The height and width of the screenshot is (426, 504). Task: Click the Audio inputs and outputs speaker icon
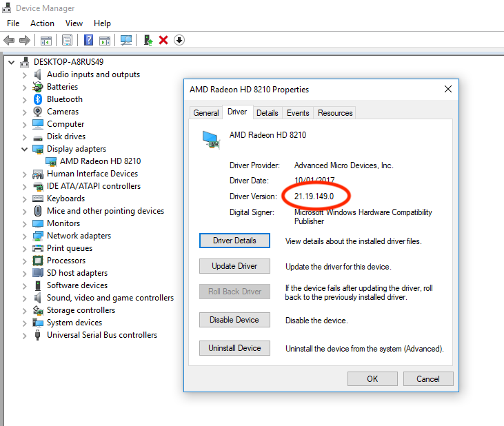point(38,74)
